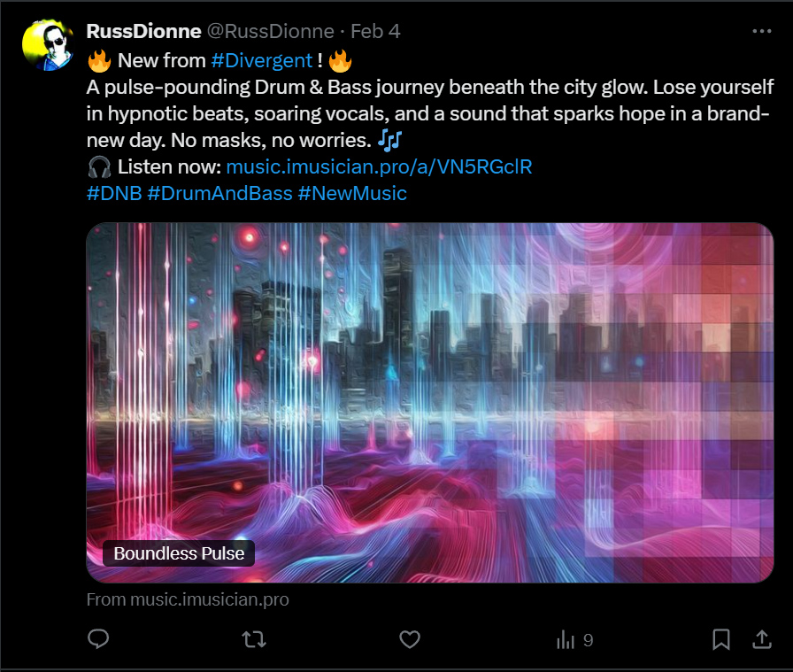Open the three-dot More options menu
Viewport: 793px width, 672px height.
761,31
